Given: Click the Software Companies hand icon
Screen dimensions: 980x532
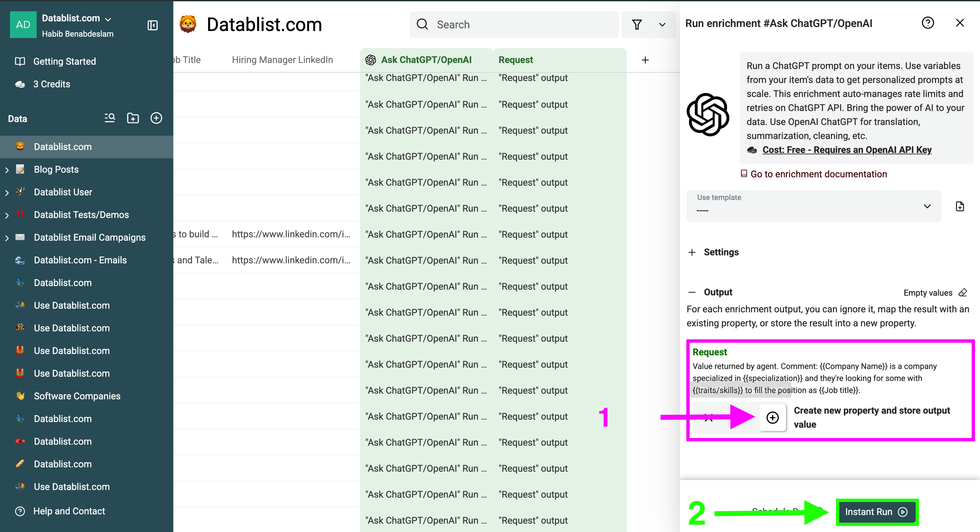Looking at the screenshot, I should pyautogui.click(x=20, y=396).
